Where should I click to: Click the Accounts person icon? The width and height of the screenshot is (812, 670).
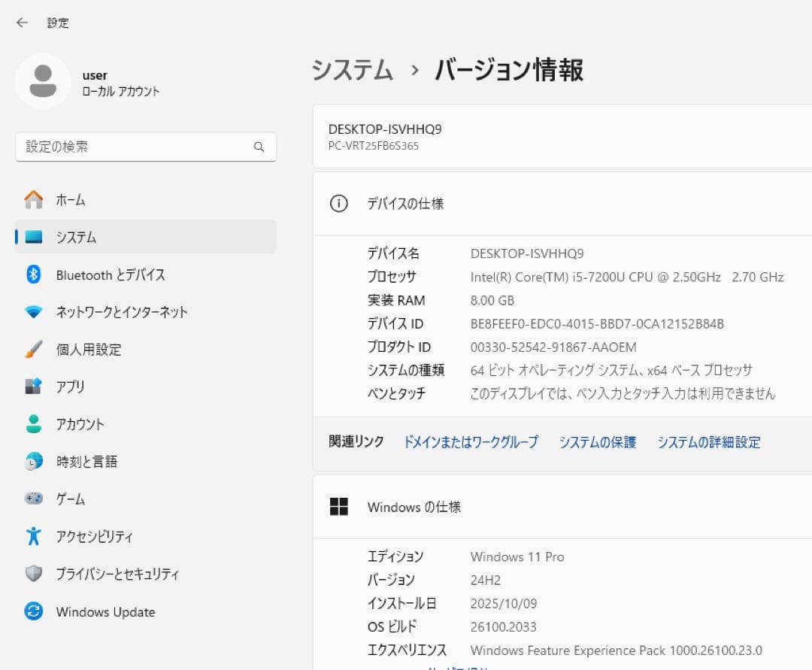(34, 423)
